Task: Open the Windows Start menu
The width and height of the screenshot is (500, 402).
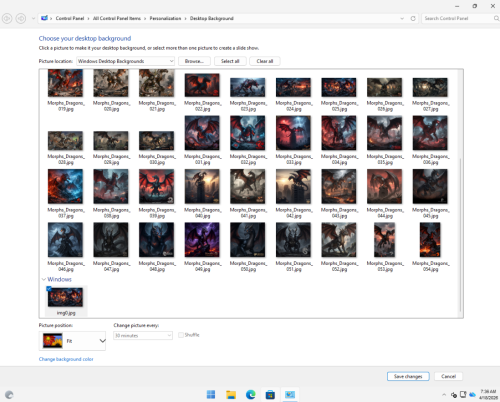Action: 211,395
